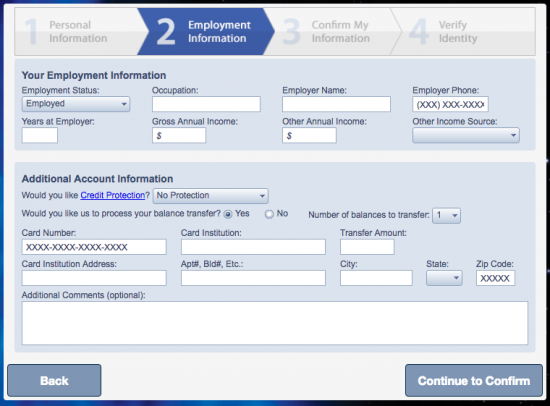
Task: Click the Continue to Confirm button
Action: point(474,380)
